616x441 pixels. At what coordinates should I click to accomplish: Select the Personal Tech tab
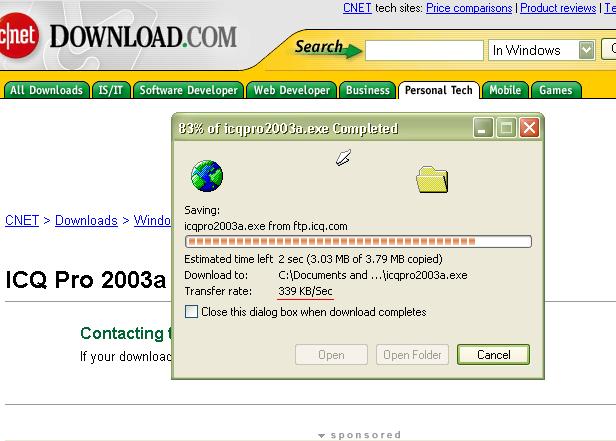point(438,90)
